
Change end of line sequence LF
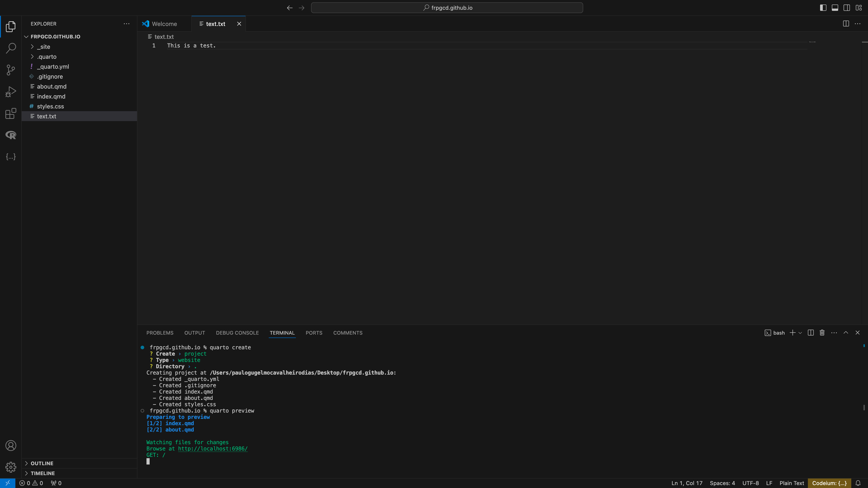pyautogui.click(x=769, y=483)
